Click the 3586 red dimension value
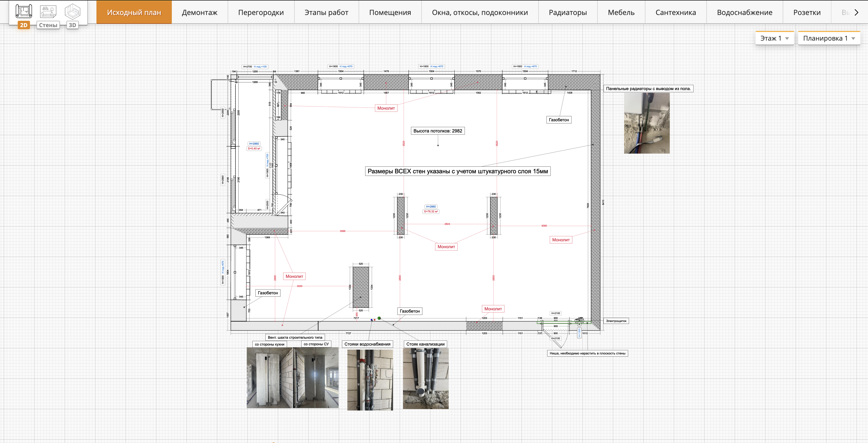Screen dimensions: 868x443 342,231
